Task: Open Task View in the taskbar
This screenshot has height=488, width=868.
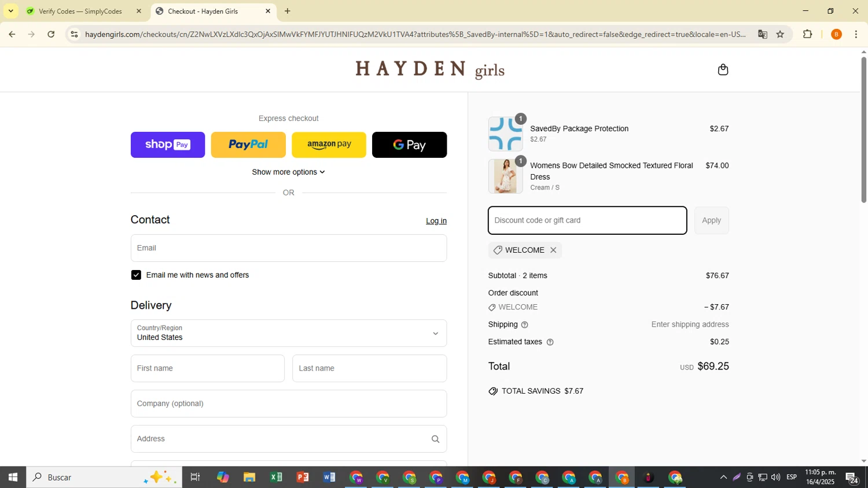Action: (x=195, y=478)
